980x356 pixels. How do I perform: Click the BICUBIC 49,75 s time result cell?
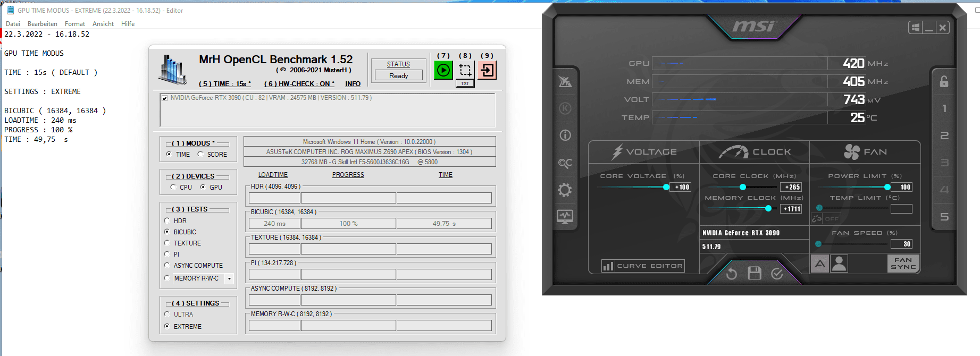point(444,224)
